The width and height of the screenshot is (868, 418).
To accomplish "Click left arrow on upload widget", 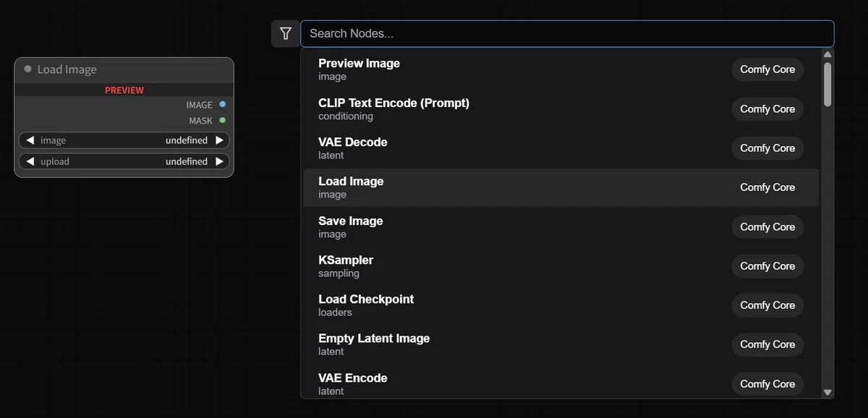I will [x=30, y=161].
